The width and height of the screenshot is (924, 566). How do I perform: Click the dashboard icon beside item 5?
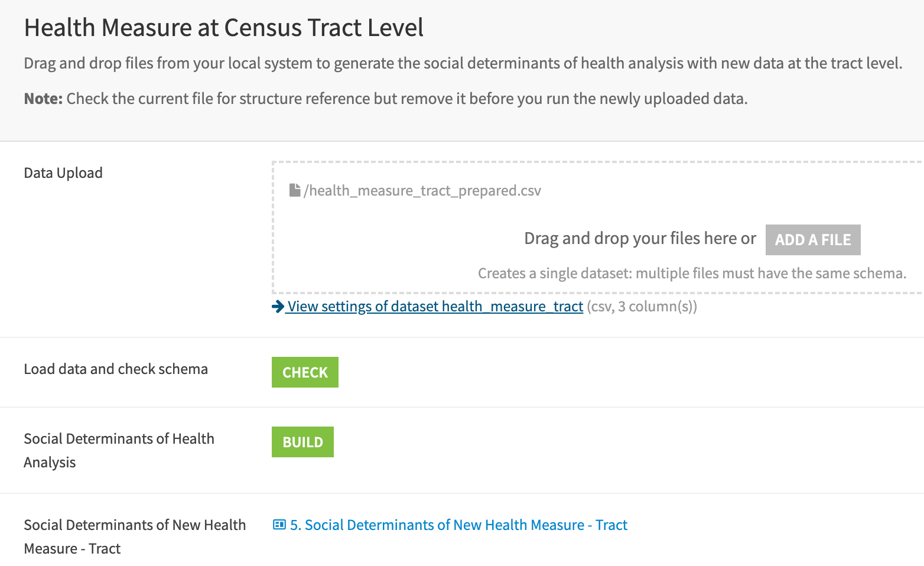point(279,525)
